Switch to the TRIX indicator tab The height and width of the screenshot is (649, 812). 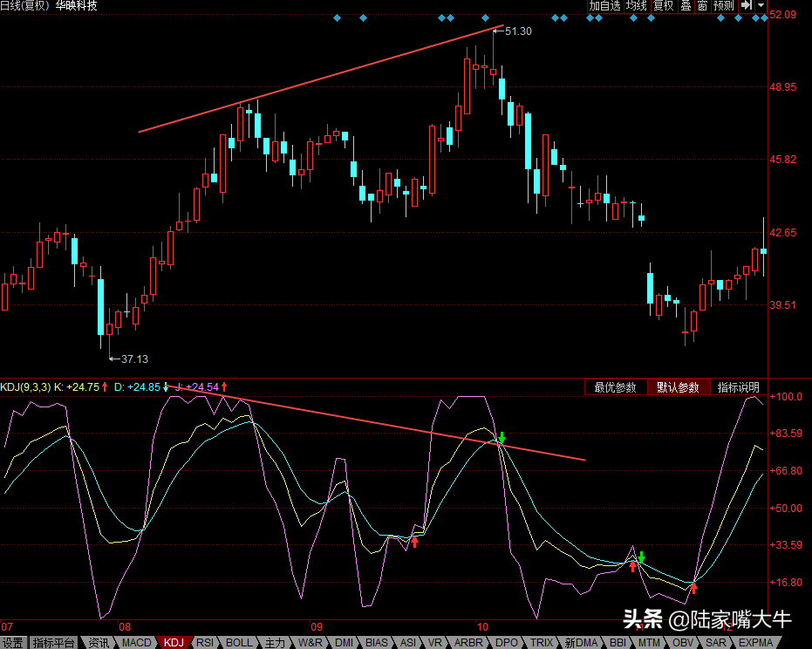[x=542, y=643]
